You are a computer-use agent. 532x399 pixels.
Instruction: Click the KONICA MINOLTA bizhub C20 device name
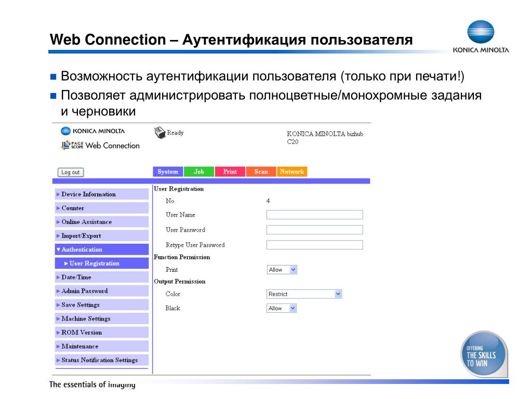pos(325,137)
